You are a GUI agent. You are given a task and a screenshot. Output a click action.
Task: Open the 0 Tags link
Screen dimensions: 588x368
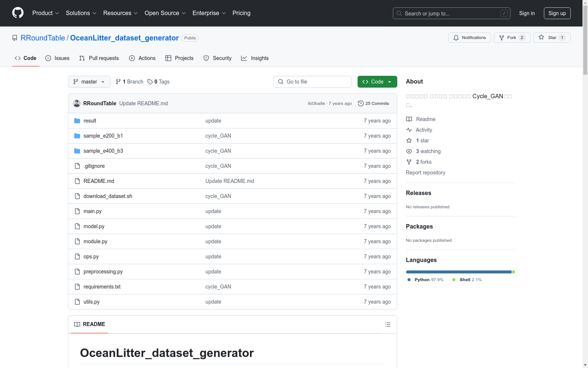158,82
